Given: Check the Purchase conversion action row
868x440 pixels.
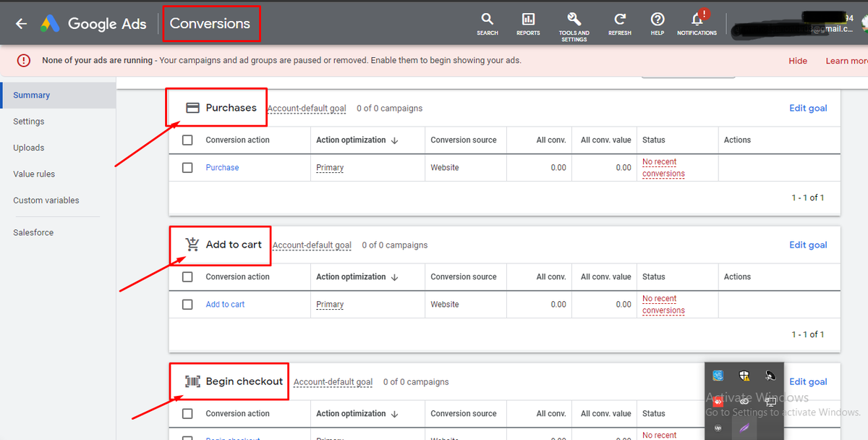Looking at the screenshot, I should [x=187, y=167].
